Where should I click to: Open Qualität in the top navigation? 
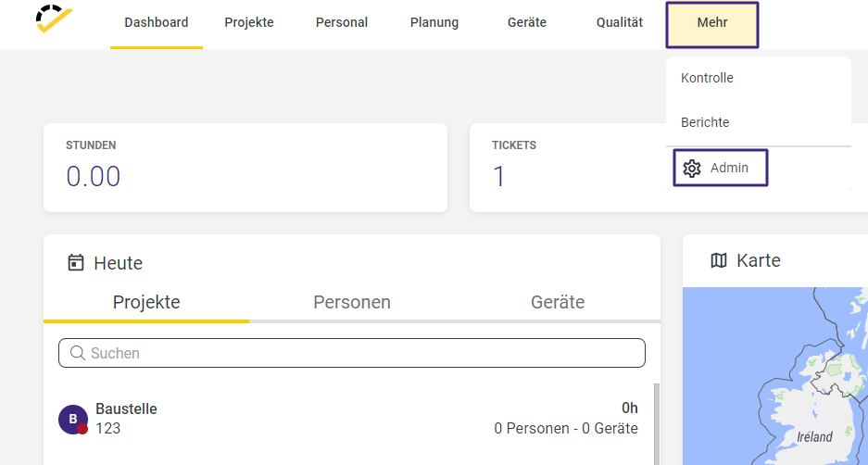click(x=620, y=23)
